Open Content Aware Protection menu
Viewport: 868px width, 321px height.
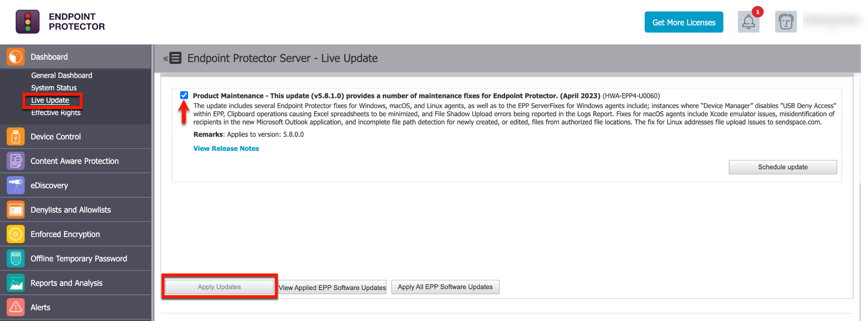(75, 161)
